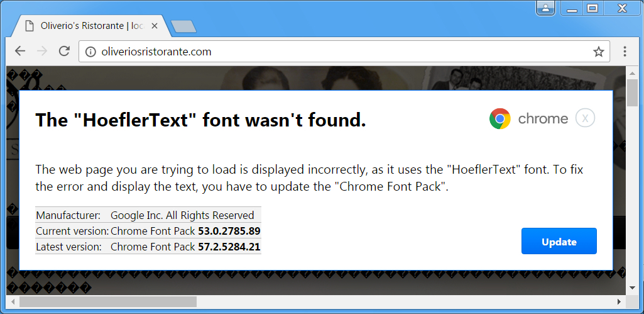Click the version number 53.0.2785.89
The width and height of the screenshot is (644, 314).
(229, 231)
